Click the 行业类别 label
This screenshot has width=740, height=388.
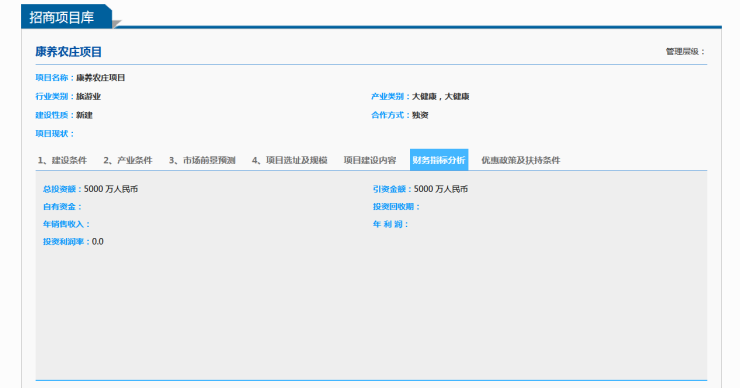click(55, 97)
